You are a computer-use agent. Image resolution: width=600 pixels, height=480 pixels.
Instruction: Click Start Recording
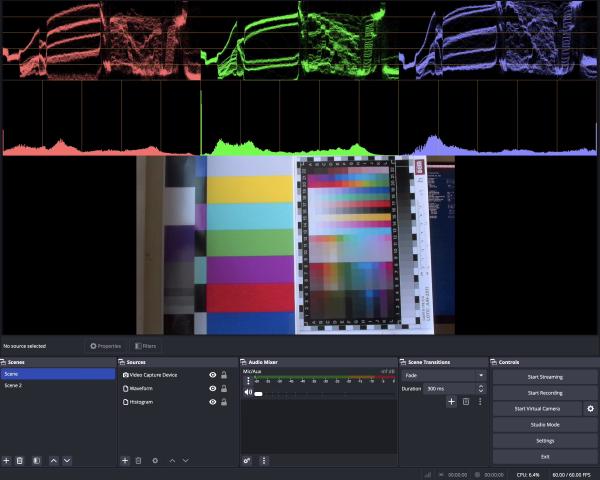(545, 393)
